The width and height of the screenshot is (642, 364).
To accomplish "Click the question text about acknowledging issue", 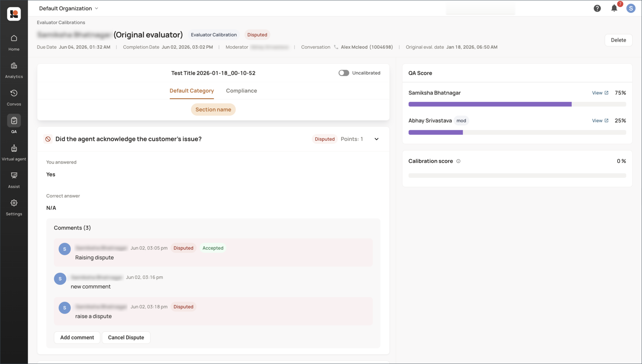I will click(128, 139).
